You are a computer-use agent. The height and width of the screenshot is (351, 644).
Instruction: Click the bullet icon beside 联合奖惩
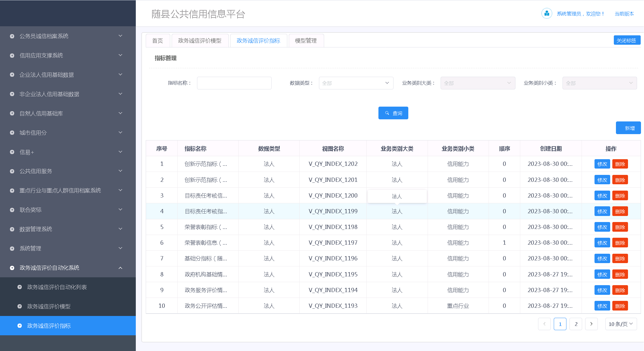coord(12,210)
